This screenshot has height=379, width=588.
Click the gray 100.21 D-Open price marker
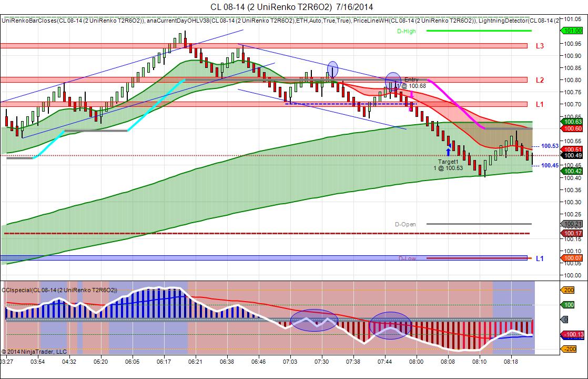tap(572, 224)
